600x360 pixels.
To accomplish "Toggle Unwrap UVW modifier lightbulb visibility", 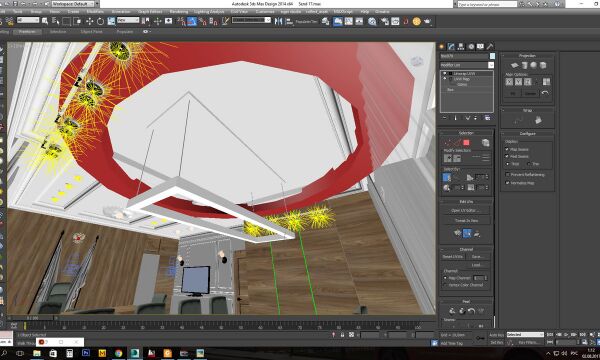I will point(445,73).
